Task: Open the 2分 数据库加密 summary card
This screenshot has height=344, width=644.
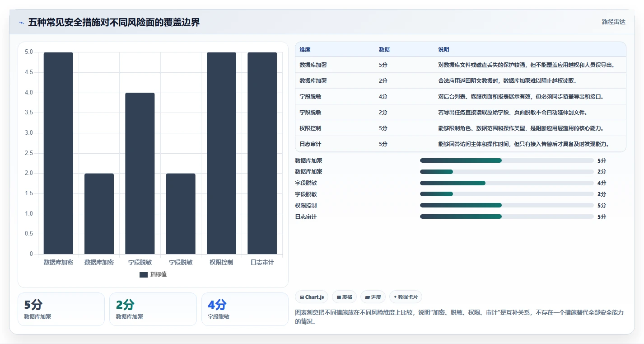Action: [x=153, y=309]
